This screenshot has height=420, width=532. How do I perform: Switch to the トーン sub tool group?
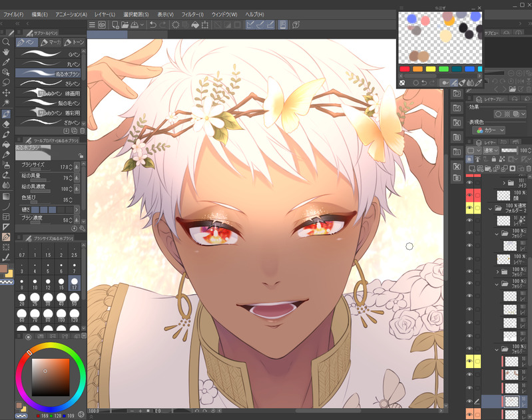click(75, 43)
